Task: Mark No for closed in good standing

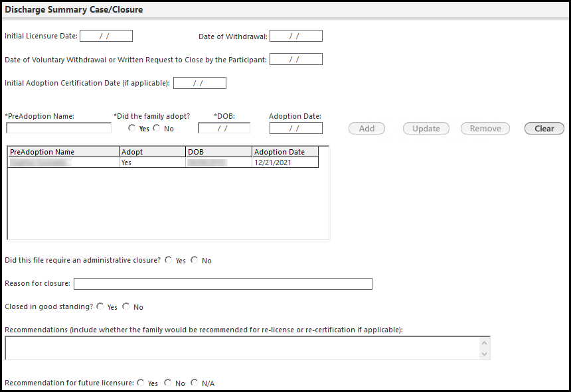Action: [x=126, y=307]
